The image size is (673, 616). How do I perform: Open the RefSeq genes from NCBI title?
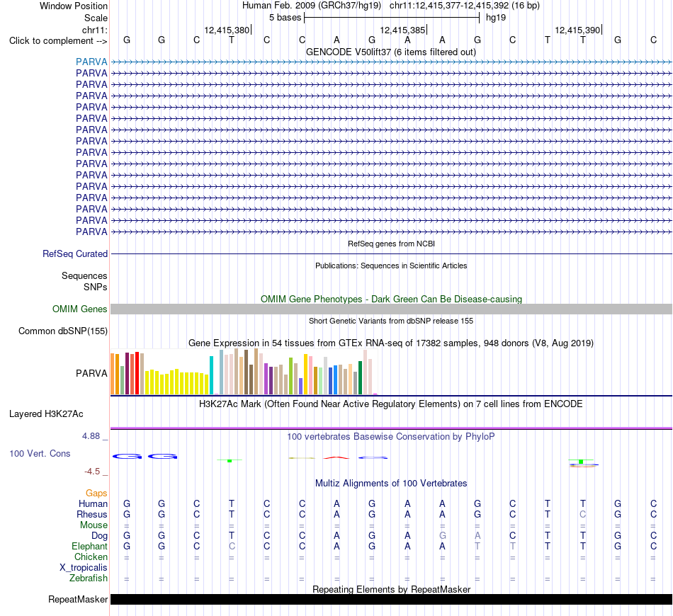click(x=391, y=244)
